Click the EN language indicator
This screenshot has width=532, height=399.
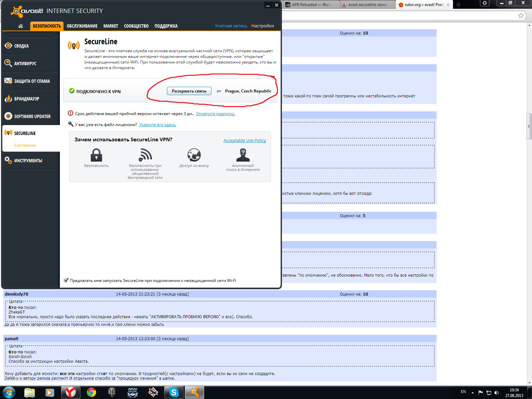tap(463, 392)
